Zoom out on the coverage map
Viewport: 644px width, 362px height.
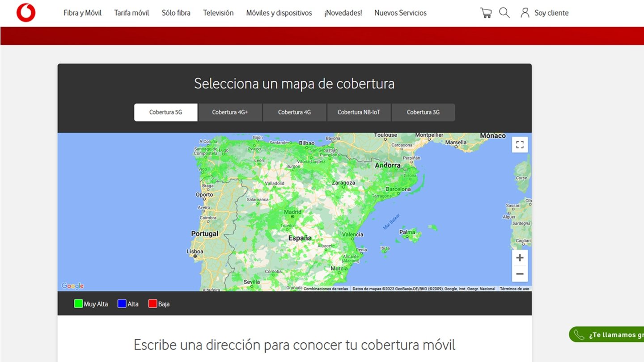(520, 274)
